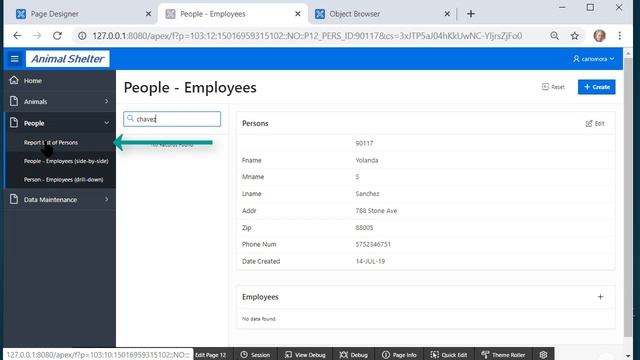The width and height of the screenshot is (640, 360).
Task: Add an employee with the plus icon
Action: point(600,297)
